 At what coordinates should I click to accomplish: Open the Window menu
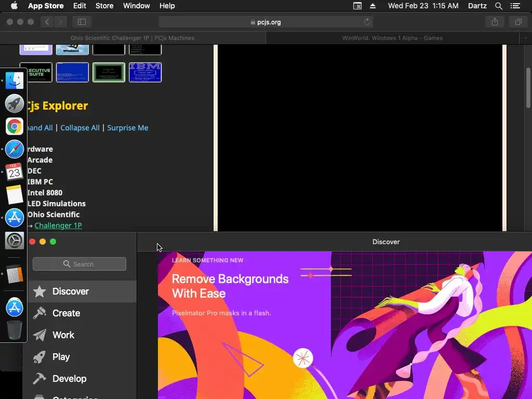click(x=137, y=6)
